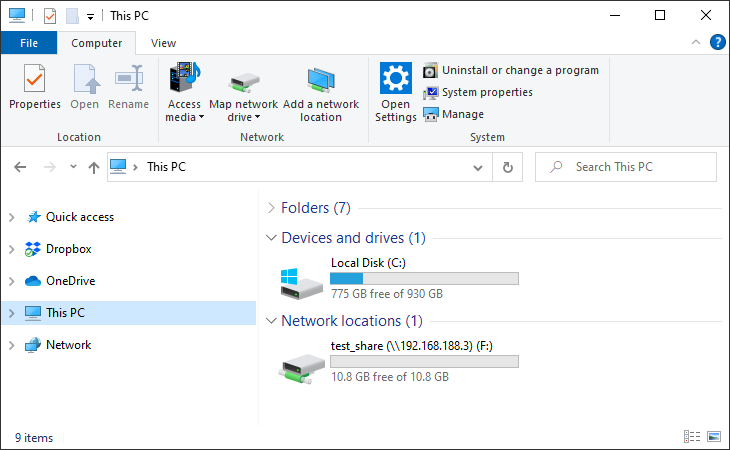Image resolution: width=730 pixels, height=450 pixels.
Task: Open the File menu tab
Action: pyautogui.click(x=29, y=43)
